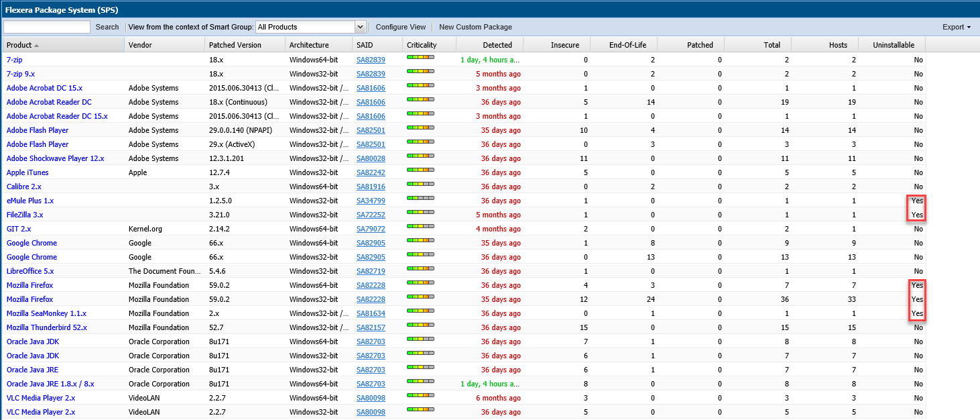Sort by the Patched column header
The image size is (980, 420).
[x=691, y=45]
